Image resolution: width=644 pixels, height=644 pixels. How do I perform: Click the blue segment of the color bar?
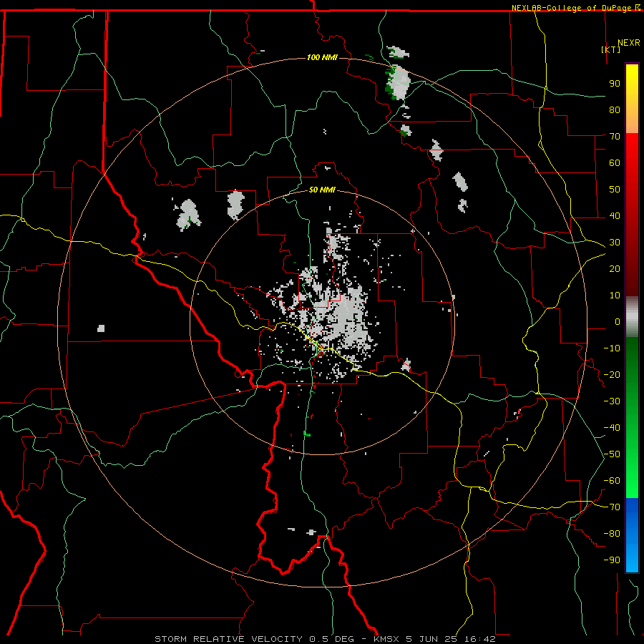tap(632, 535)
